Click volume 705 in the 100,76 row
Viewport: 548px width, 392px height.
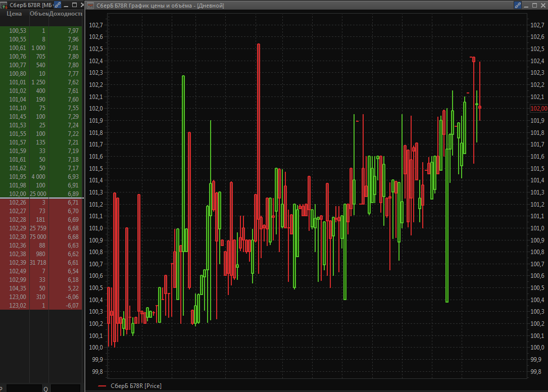(40, 56)
